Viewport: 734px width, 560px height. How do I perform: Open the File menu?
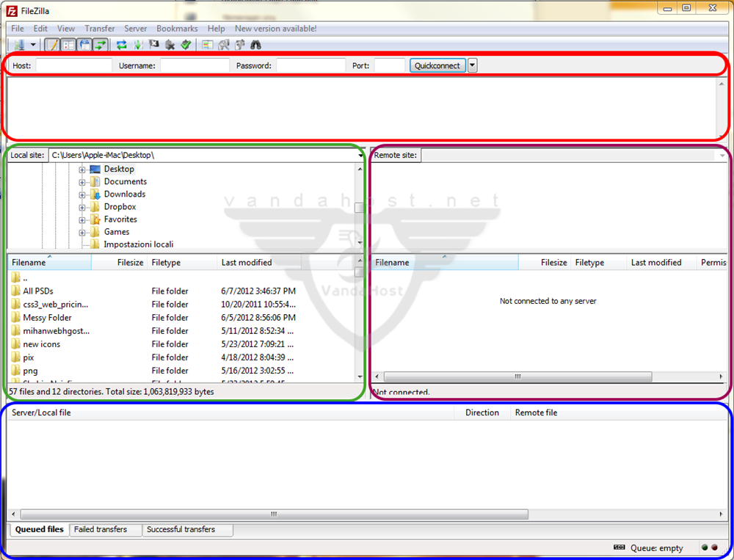(x=18, y=29)
